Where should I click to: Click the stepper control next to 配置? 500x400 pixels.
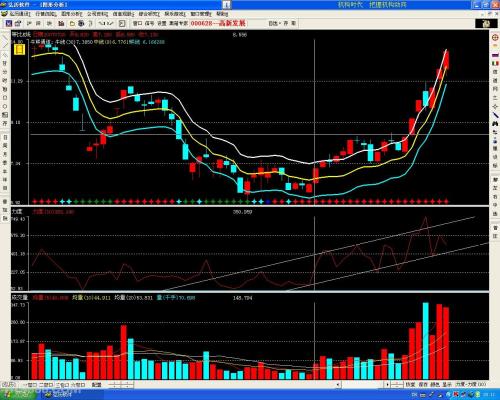coord(121,385)
